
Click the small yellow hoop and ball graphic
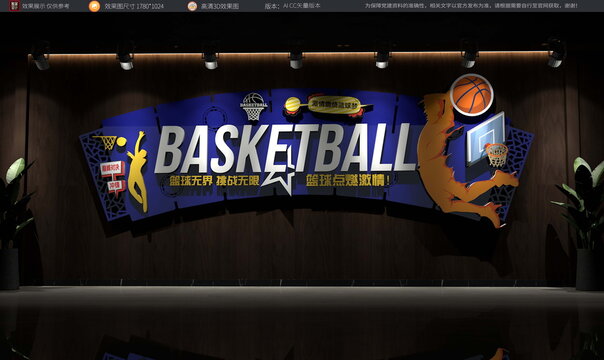point(110,142)
